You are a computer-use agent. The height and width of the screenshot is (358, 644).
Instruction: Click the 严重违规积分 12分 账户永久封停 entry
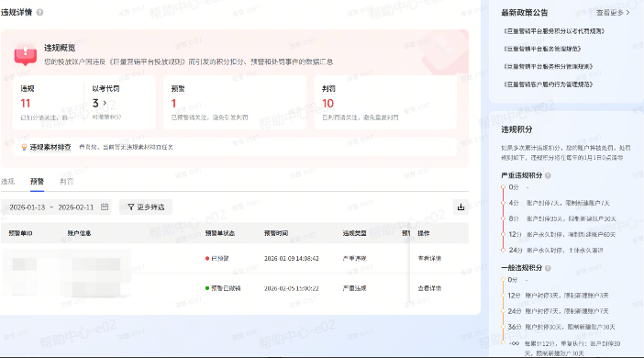561,234
